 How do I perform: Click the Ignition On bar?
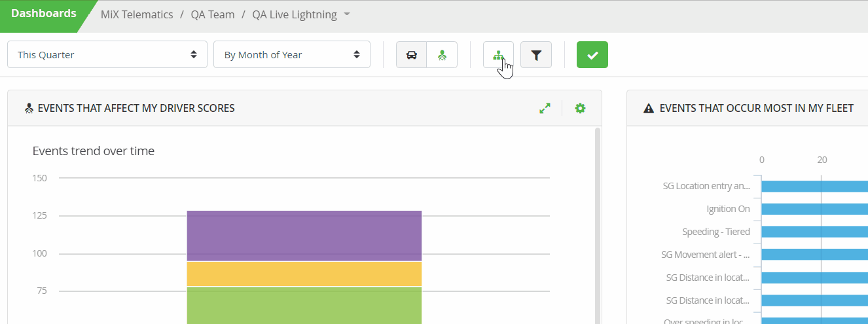click(814, 209)
